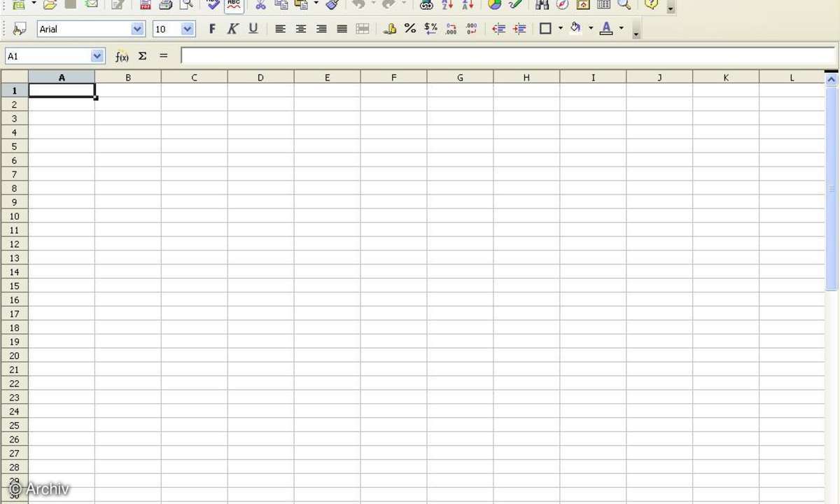Copy selection to the clipboard
The height and width of the screenshot is (504, 840).
pyautogui.click(x=281, y=4)
